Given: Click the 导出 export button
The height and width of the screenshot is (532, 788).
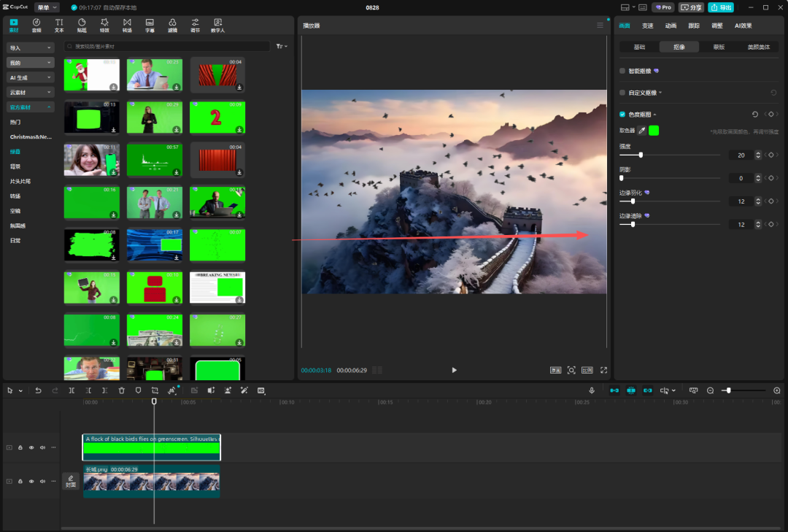Looking at the screenshot, I should pyautogui.click(x=721, y=7).
